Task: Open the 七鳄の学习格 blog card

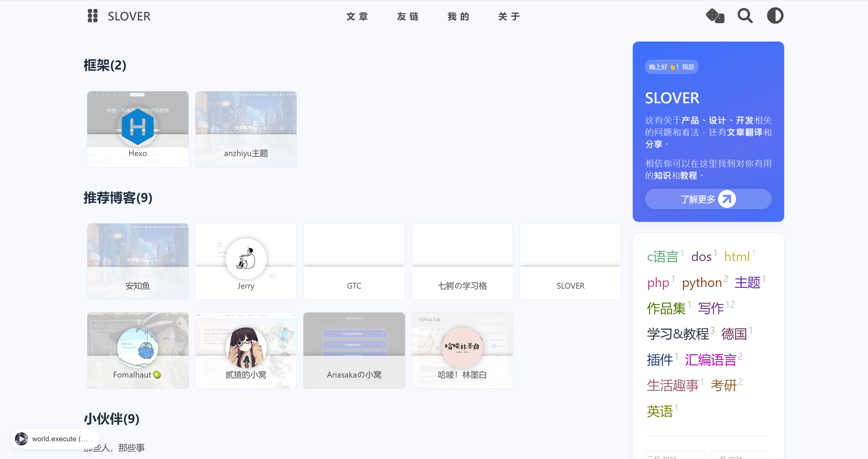Action: coord(462,261)
